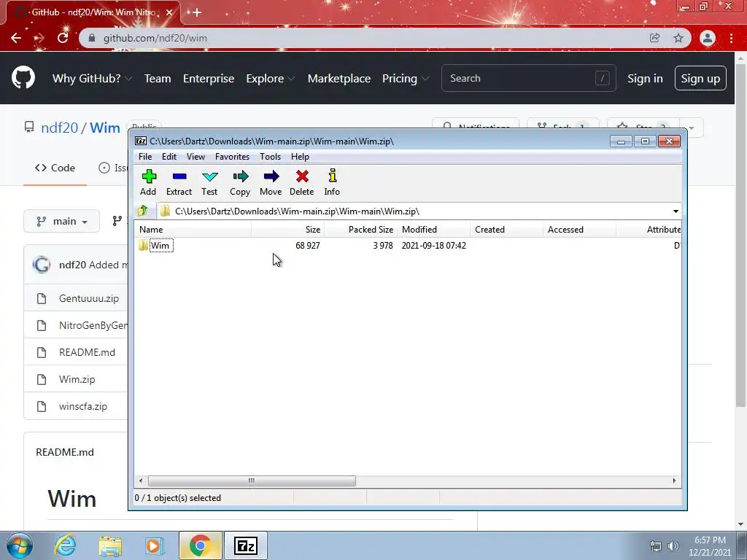747x560 pixels.
Task: Run the Test archive tool
Action: pos(209,182)
